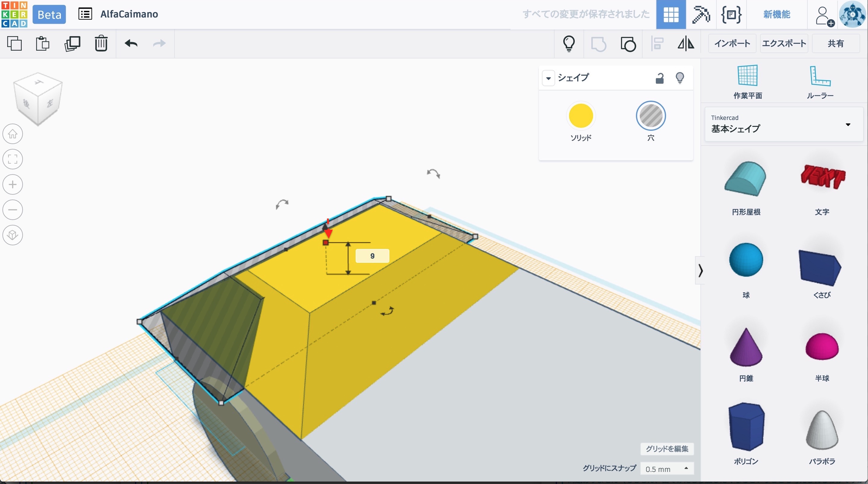Click the Home view button
868x484 pixels.
tap(13, 134)
